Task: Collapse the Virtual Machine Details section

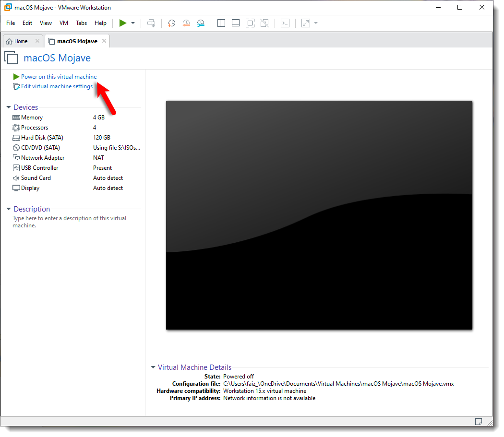Action: [153, 367]
